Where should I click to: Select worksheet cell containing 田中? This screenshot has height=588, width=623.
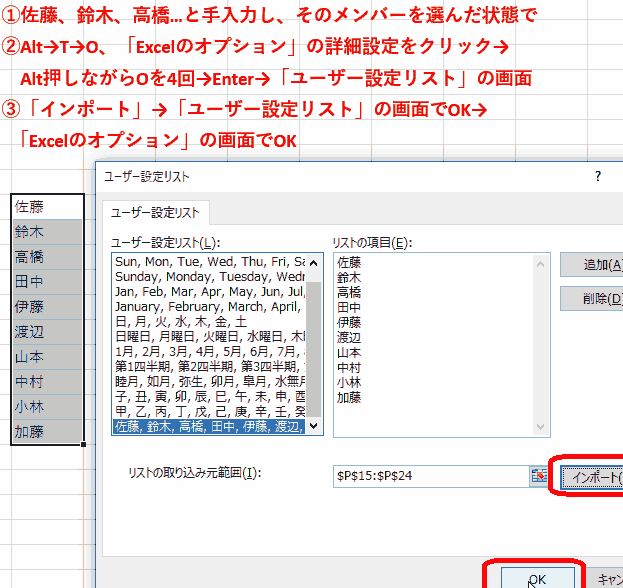[x=47, y=282]
